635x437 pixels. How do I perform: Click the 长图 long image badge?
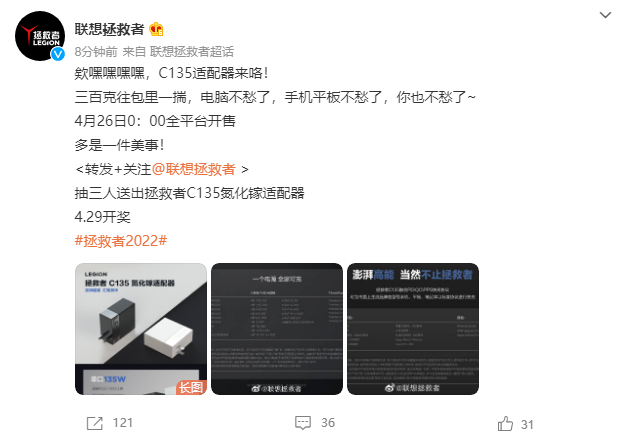pyautogui.click(x=191, y=388)
